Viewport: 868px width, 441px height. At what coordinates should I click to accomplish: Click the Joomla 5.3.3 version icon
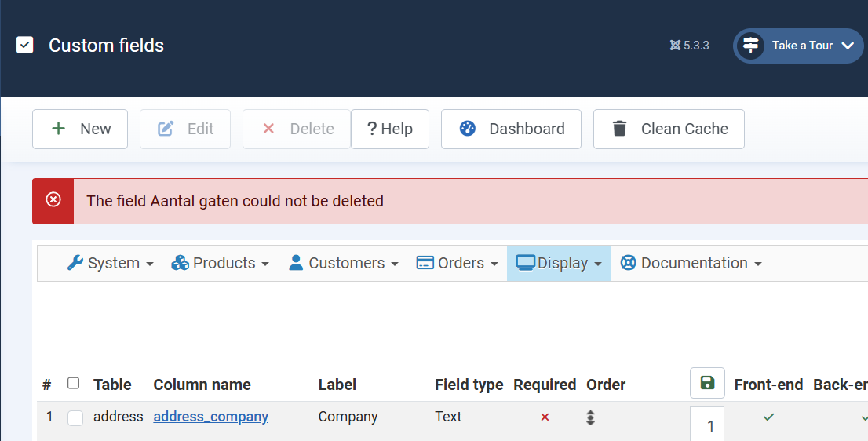(675, 46)
